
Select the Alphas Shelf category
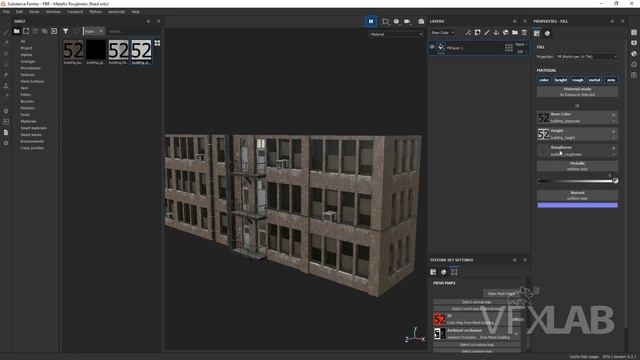[x=26, y=55]
